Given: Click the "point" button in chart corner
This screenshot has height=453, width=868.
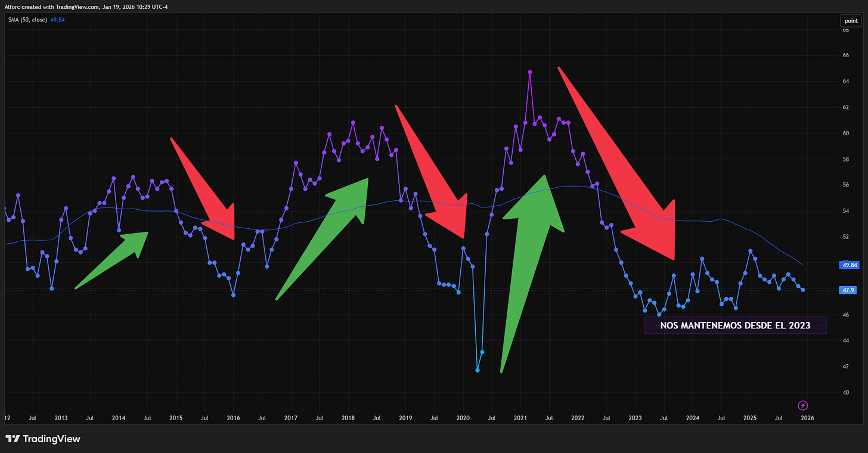Looking at the screenshot, I should point(850,21).
